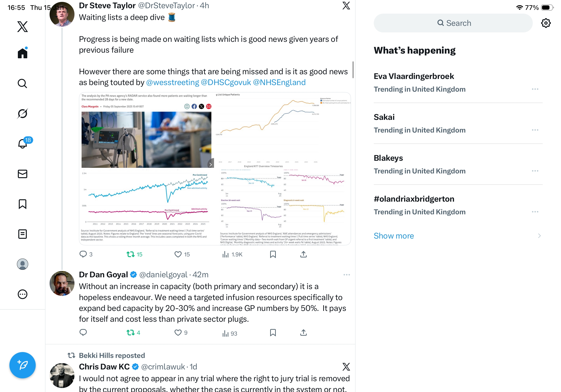Screen dimensions: 561x392
Task: Open the Grok icon in sidebar
Action: tap(23, 114)
